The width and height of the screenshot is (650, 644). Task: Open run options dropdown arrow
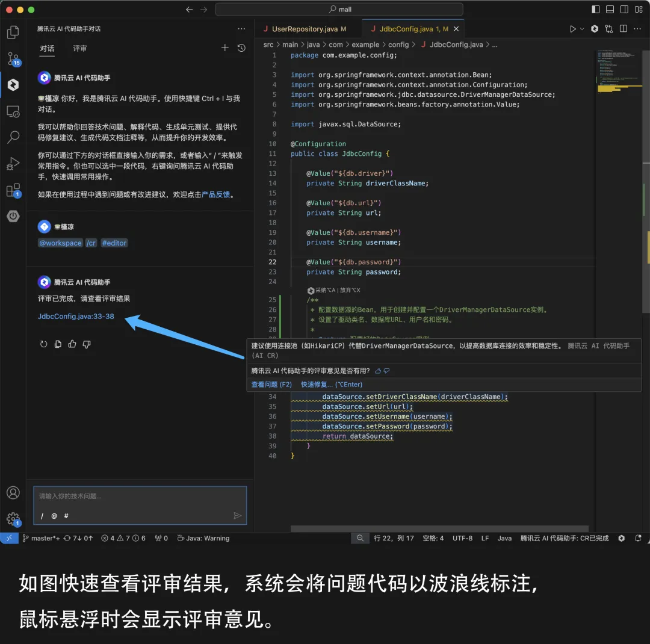click(x=582, y=29)
